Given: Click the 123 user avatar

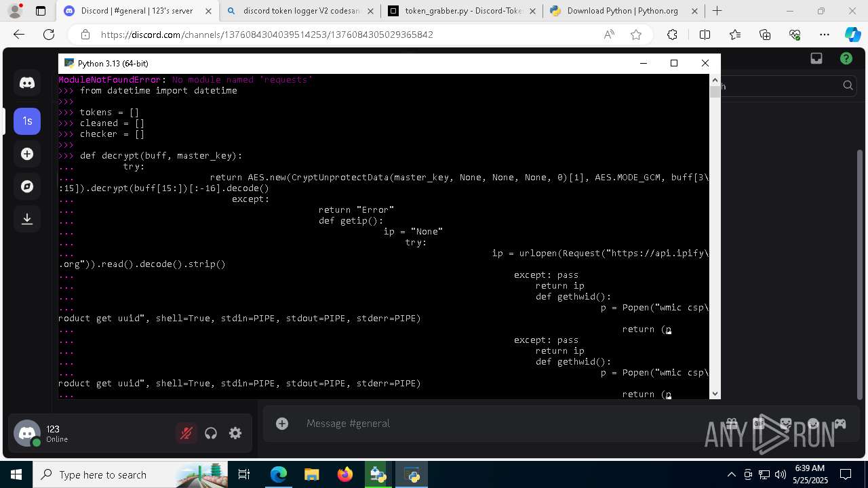Looking at the screenshot, I should pyautogui.click(x=28, y=434).
